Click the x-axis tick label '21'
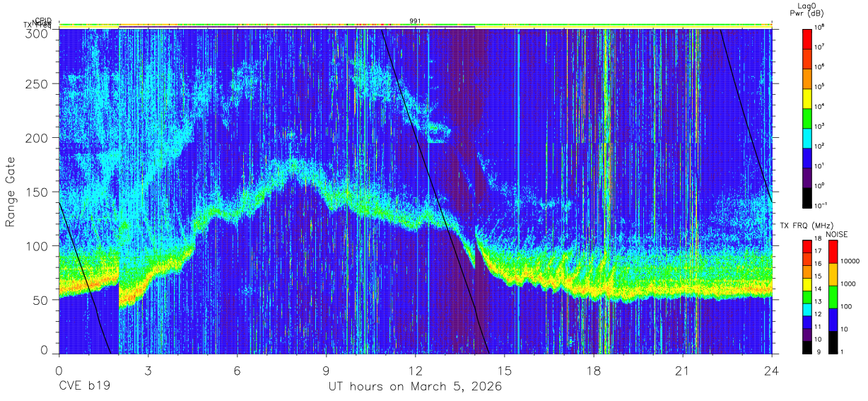This screenshot has width=868, height=401. point(683,370)
